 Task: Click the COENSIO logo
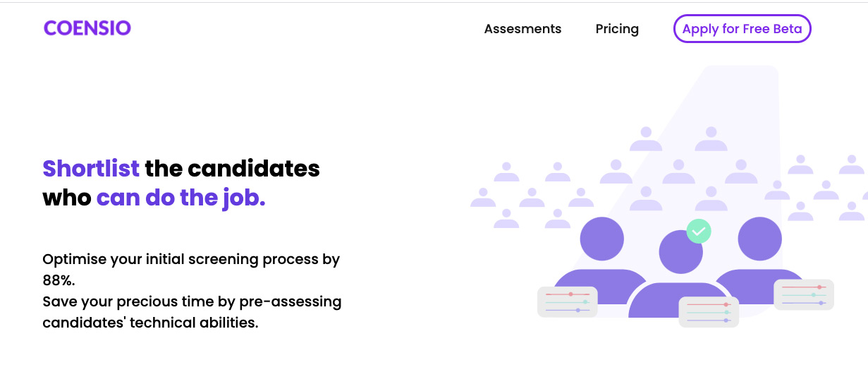87,28
